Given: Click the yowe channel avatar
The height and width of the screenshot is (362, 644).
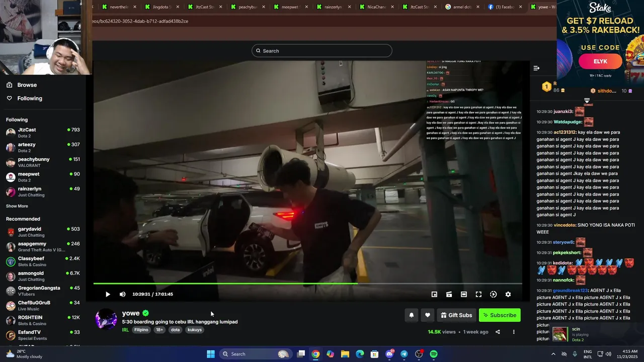Looking at the screenshot, I should click(x=106, y=320).
